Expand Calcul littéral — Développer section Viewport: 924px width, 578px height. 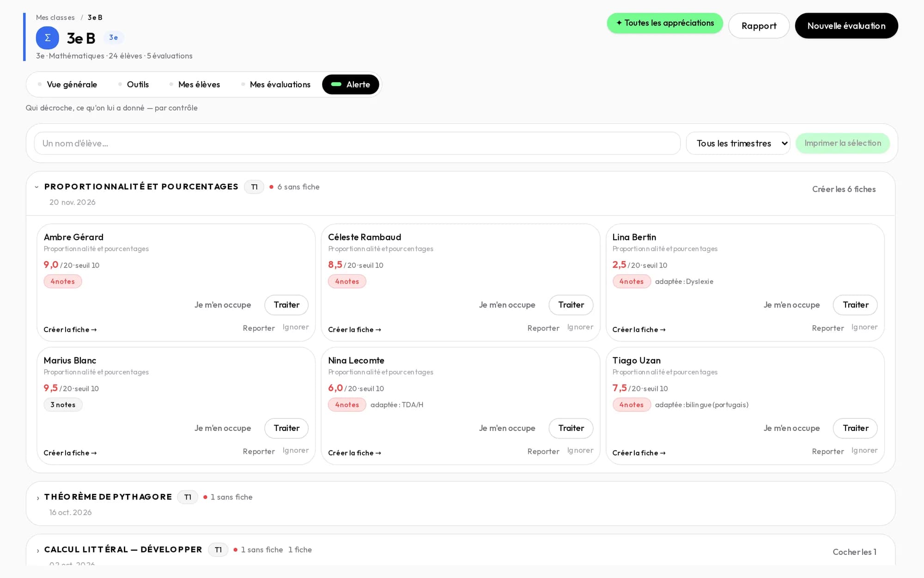pyautogui.click(x=38, y=550)
